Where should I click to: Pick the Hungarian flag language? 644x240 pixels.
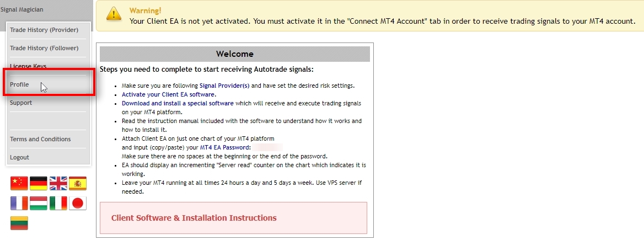[39, 203]
